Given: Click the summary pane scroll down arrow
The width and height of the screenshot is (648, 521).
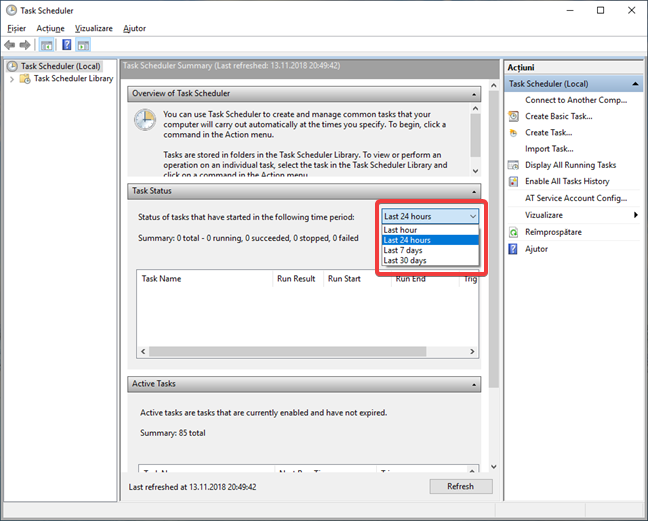Looking at the screenshot, I should [493, 467].
